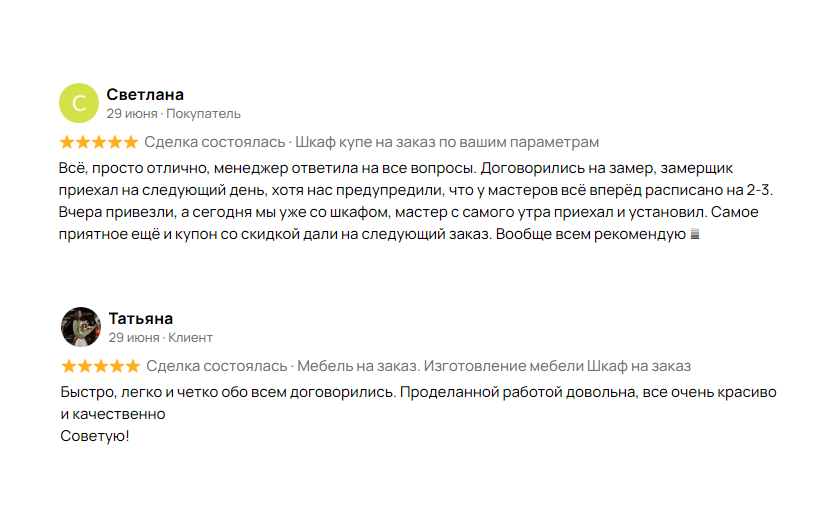The height and width of the screenshot is (514, 839).
Task: Click 'Сделка состоялась' status in Svetlana's review
Action: coord(215,142)
